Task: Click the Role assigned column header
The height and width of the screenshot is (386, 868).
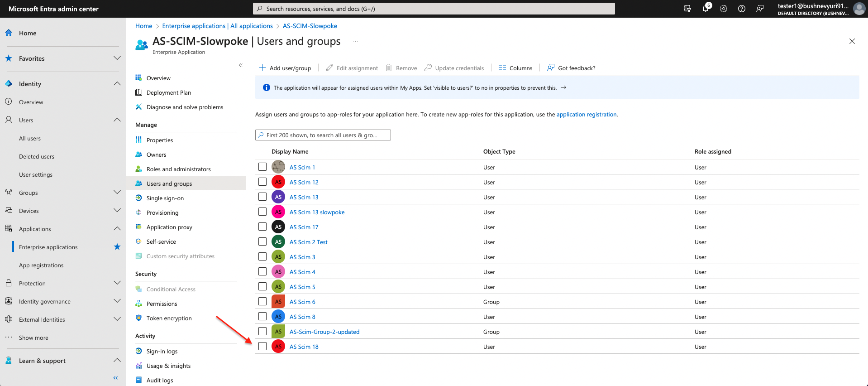Action: [x=713, y=151]
